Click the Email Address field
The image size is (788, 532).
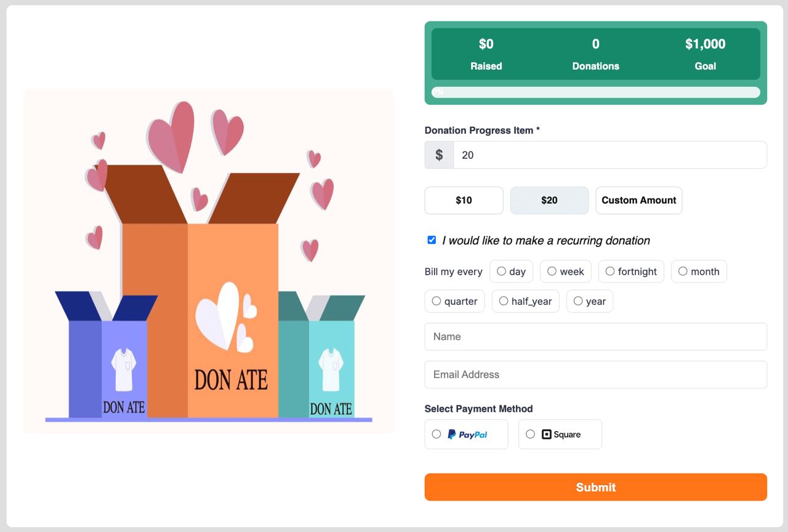pyautogui.click(x=595, y=374)
